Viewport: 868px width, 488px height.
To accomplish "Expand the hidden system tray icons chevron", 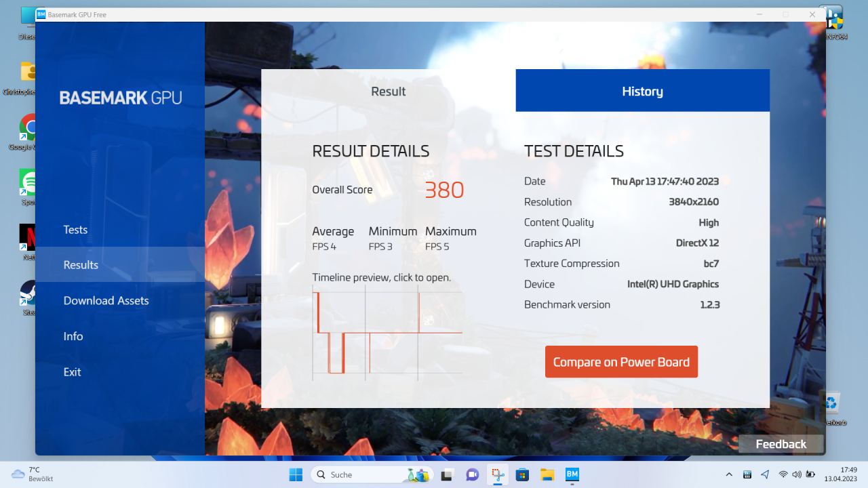I will 729,474.
